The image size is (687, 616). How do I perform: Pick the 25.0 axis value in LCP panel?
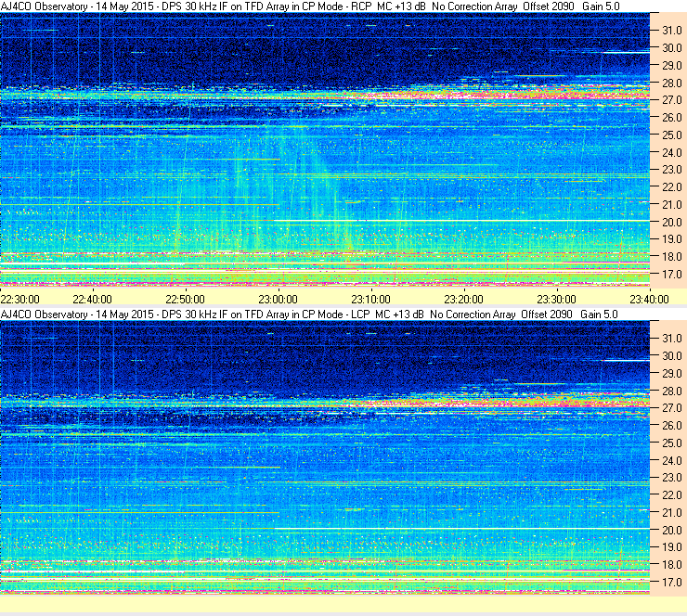tap(671, 443)
